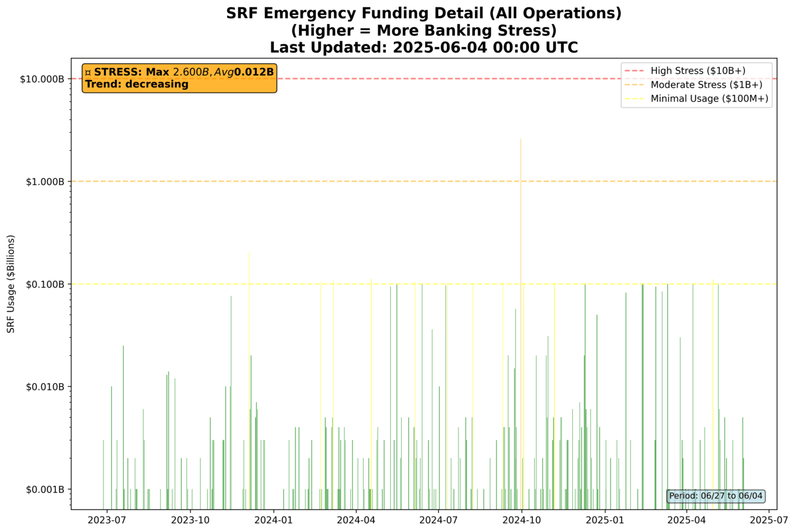Select the "Moderate Stress ($1B+)" legend label

(x=701, y=84)
